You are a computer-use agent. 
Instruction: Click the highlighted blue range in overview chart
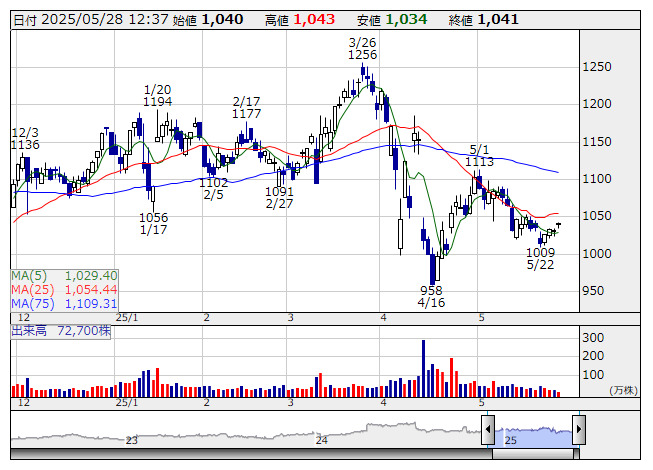[x=533, y=437]
